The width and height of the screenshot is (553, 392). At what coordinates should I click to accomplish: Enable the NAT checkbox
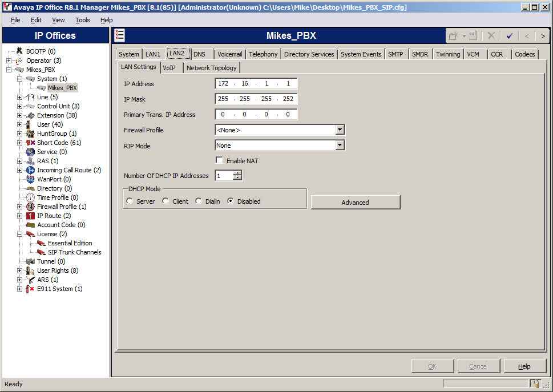coord(219,160)
